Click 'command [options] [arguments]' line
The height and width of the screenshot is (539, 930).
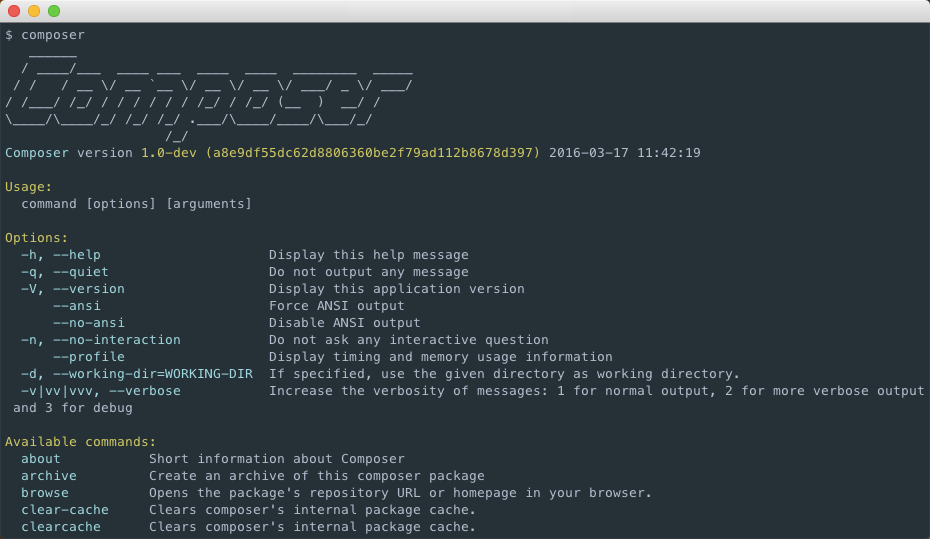(136, 204)
